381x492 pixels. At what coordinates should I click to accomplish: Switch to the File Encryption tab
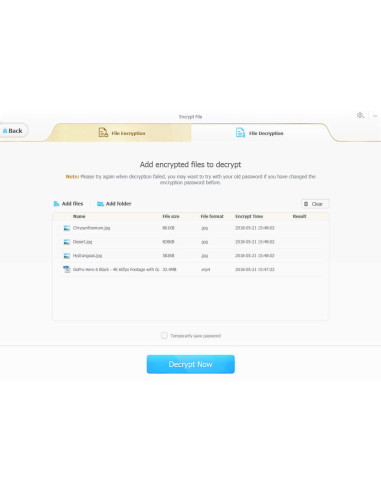pyautogui.click(x=122, y=133)
